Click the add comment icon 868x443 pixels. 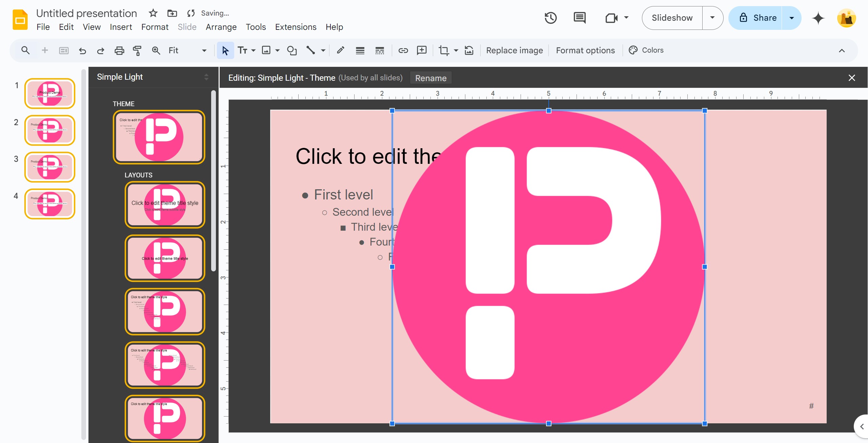tap(422, 51)
